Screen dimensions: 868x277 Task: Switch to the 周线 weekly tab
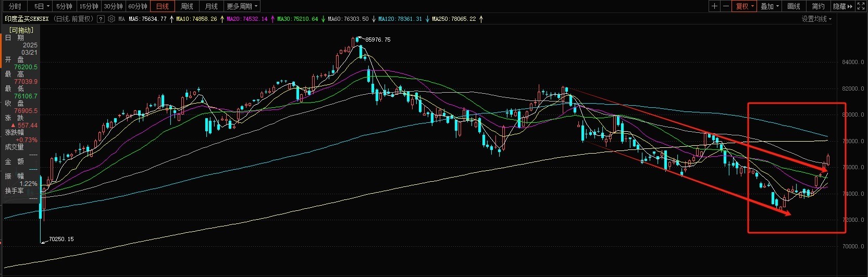(187, 6)
